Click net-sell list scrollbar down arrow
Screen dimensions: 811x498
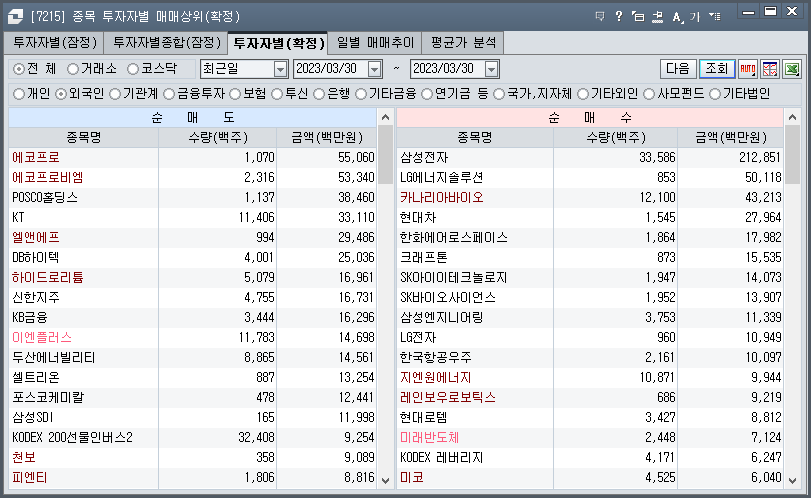point(385,480)
